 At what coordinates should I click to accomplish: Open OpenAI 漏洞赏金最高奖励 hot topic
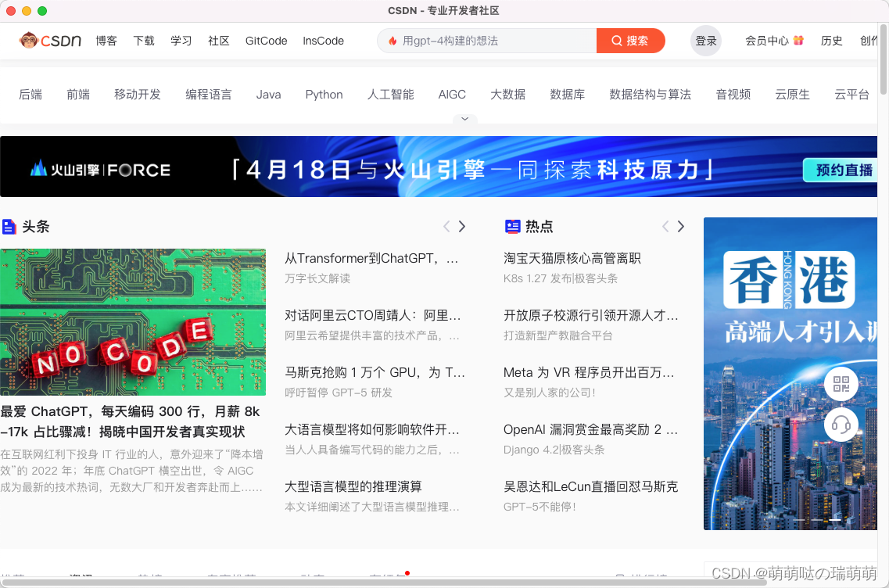pyautogui.click(x=591, y=430)
